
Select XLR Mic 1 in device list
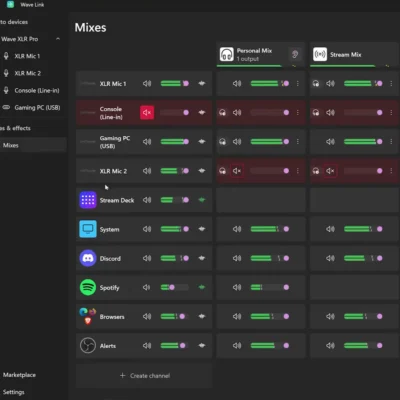pos(27,56)
